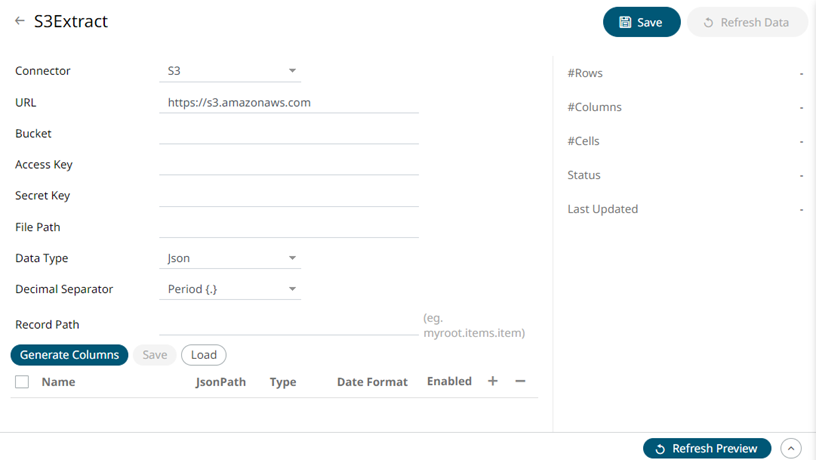
Task: Expand the Data Type dropdown
Action: (x=230, y=258)
